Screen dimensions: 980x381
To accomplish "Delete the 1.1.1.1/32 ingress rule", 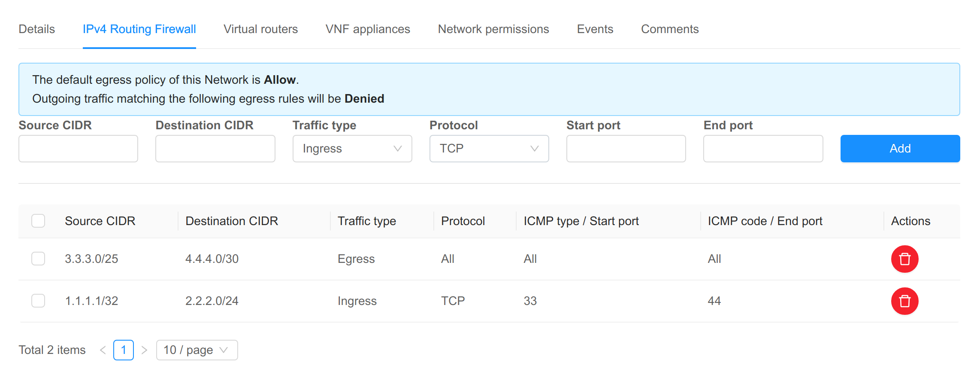I will tap(904, 301).
